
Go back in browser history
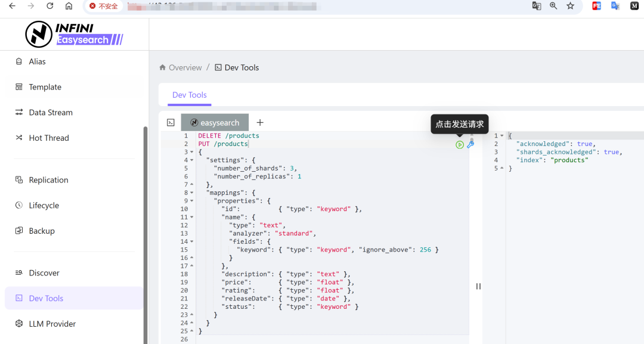click(12, 6)
